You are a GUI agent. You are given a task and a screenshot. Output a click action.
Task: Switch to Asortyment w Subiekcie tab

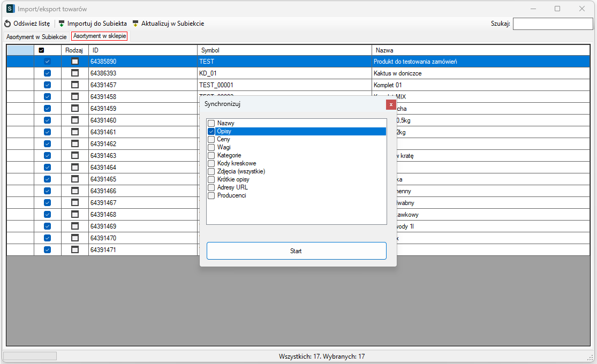(36, 37)
